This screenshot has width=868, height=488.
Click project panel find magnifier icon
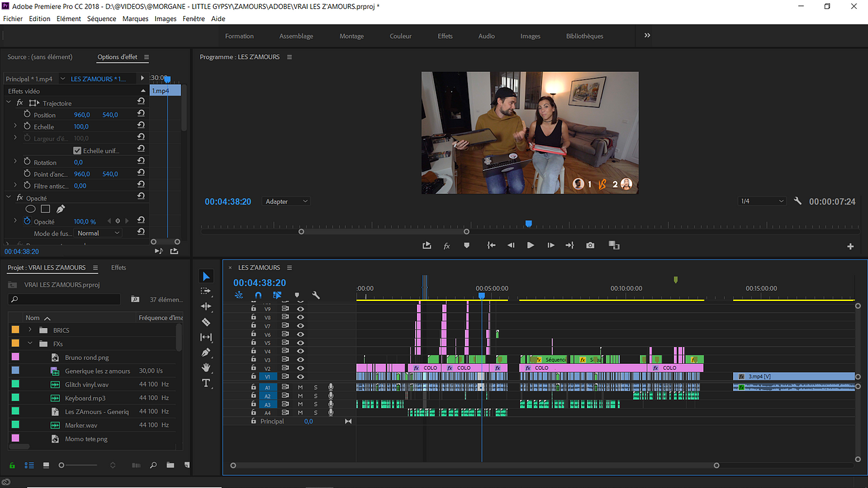click(x=153, y=465)
